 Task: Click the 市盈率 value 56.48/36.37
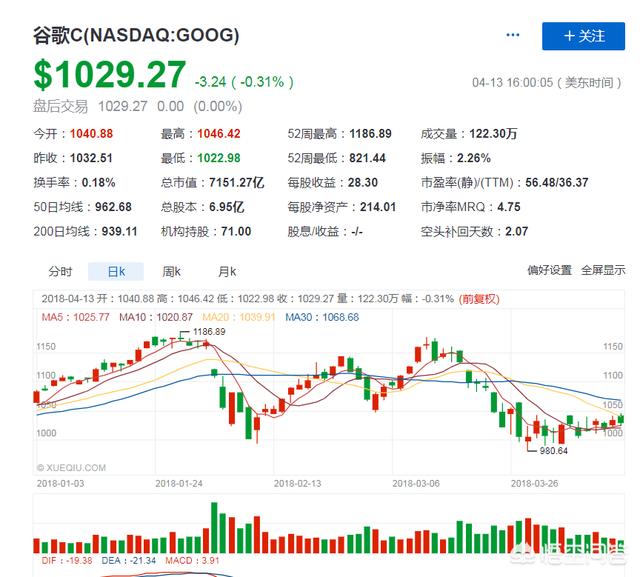[557, 183]
